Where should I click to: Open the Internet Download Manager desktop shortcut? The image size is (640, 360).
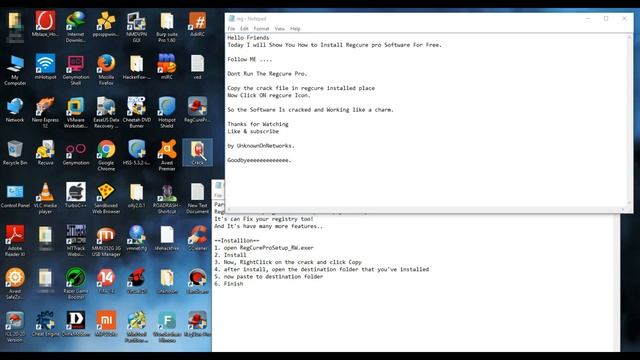tap(76, 27)
